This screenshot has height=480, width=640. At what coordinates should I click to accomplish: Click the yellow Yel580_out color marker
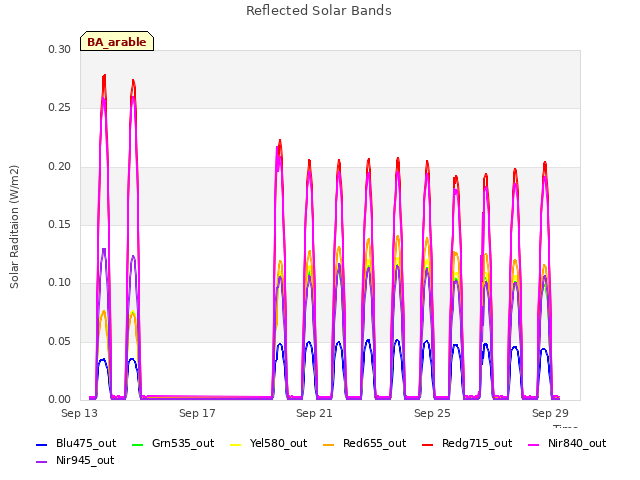coord(236,444)
